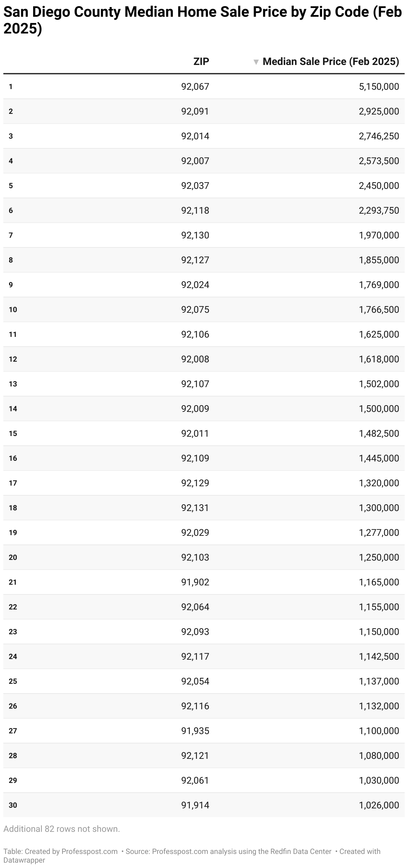408x868 pixels.
Task: Click the 1,142,500 price value
Action: point(379,656)
